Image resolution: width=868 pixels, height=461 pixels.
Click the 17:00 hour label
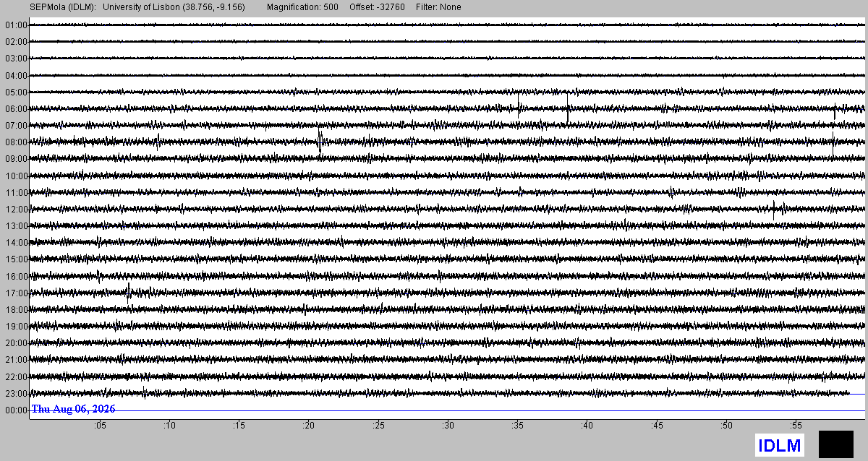tap(15, 293)
